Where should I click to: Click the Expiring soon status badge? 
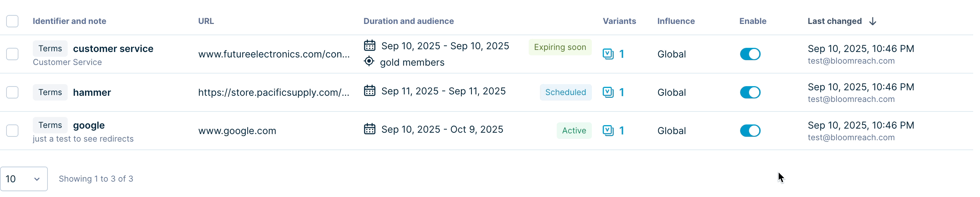point(560,47)
